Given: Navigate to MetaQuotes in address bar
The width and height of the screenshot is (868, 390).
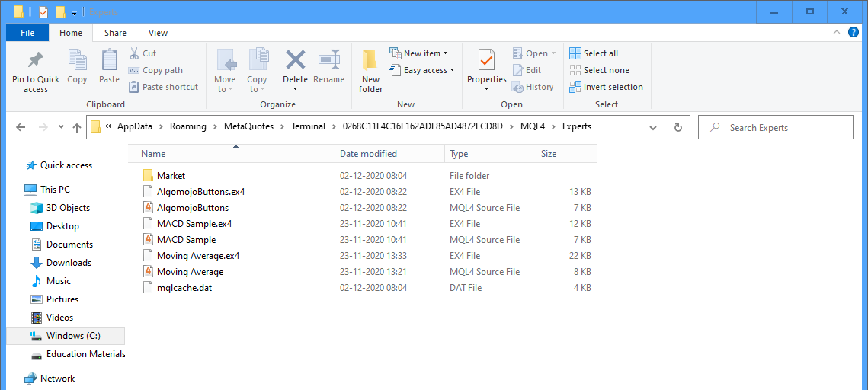Looking at the screenshot, I should [248, 126].
